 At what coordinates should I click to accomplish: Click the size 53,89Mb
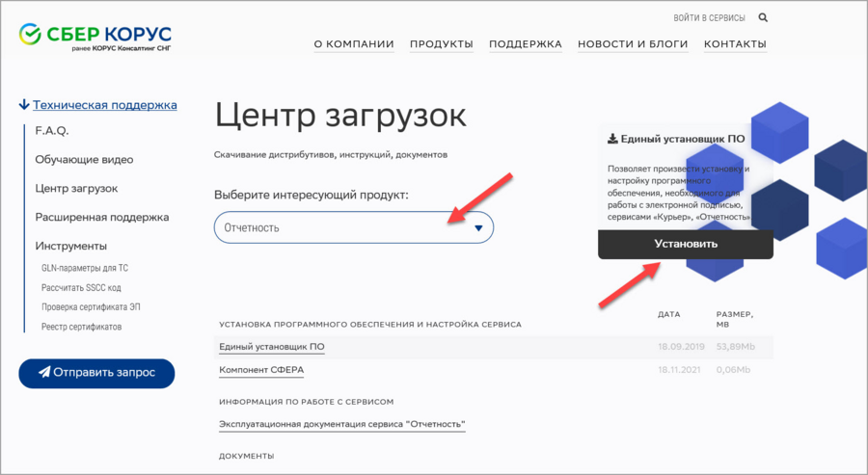[735, 347]
